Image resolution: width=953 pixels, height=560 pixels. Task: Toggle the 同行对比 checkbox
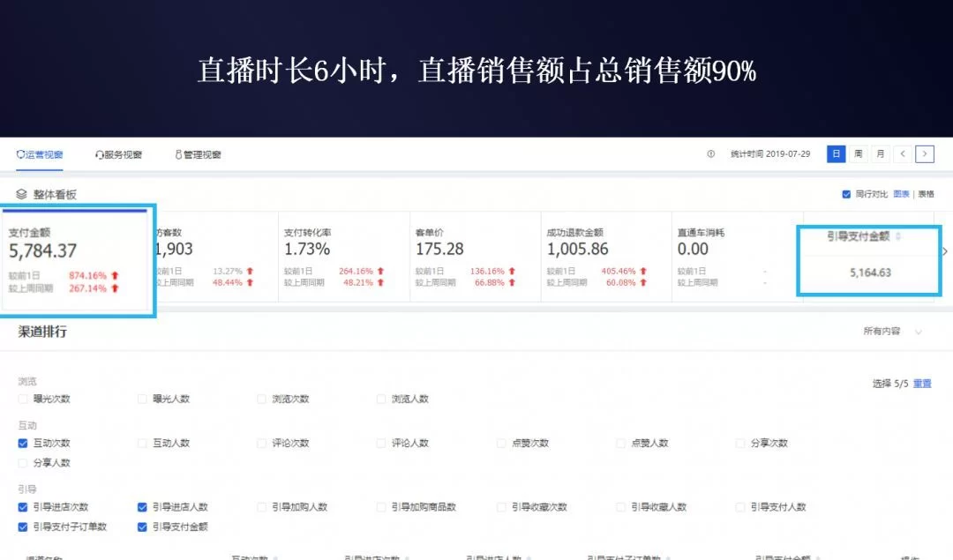(x=847, y=194)
